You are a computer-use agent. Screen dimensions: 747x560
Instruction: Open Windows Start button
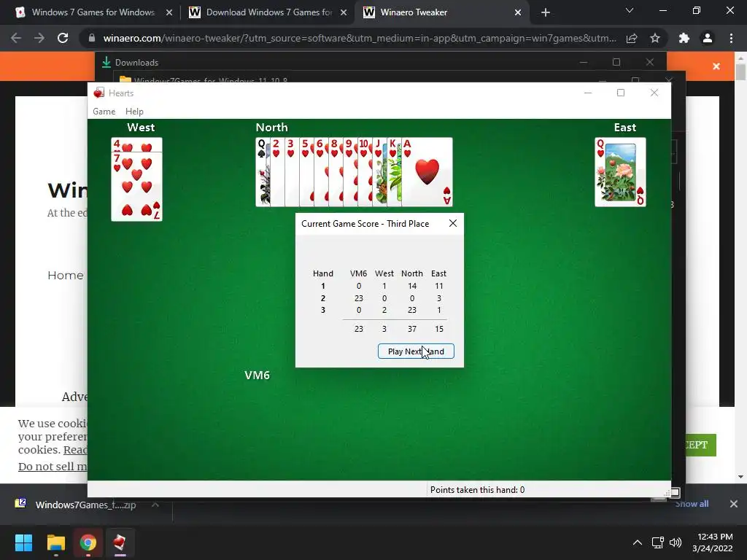point(23,542)
